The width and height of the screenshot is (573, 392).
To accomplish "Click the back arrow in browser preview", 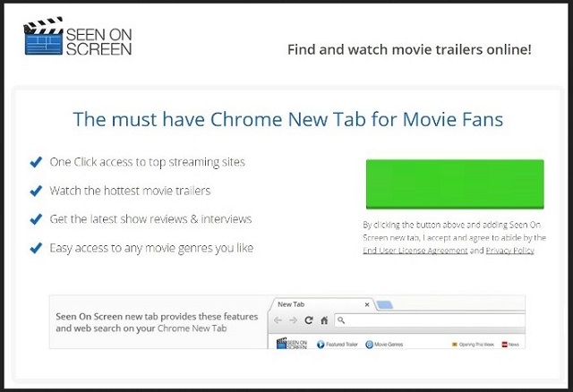I will (x=278, y=320).
